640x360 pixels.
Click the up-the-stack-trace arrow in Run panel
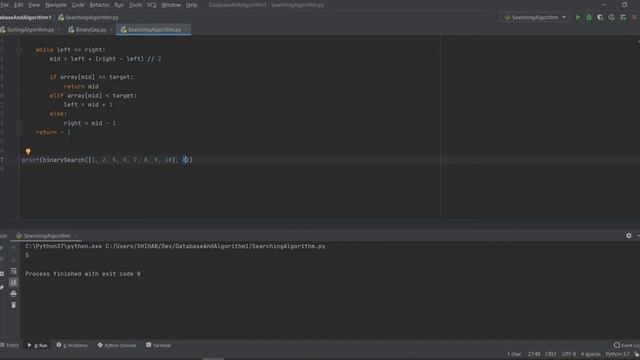tap(13, 248)
